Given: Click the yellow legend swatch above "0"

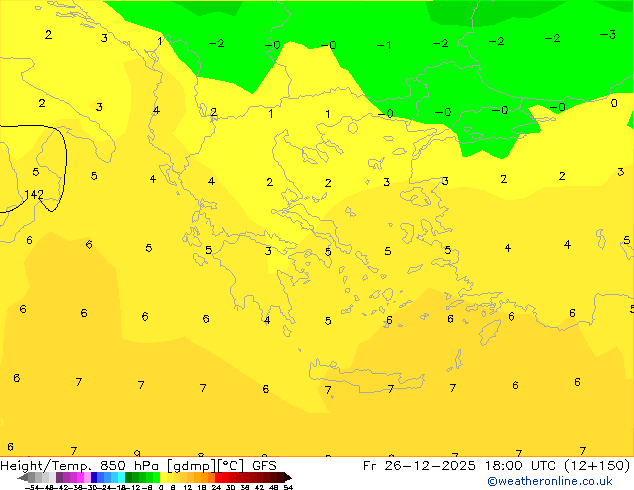Looking at the screenshot, I should (164, 477).
